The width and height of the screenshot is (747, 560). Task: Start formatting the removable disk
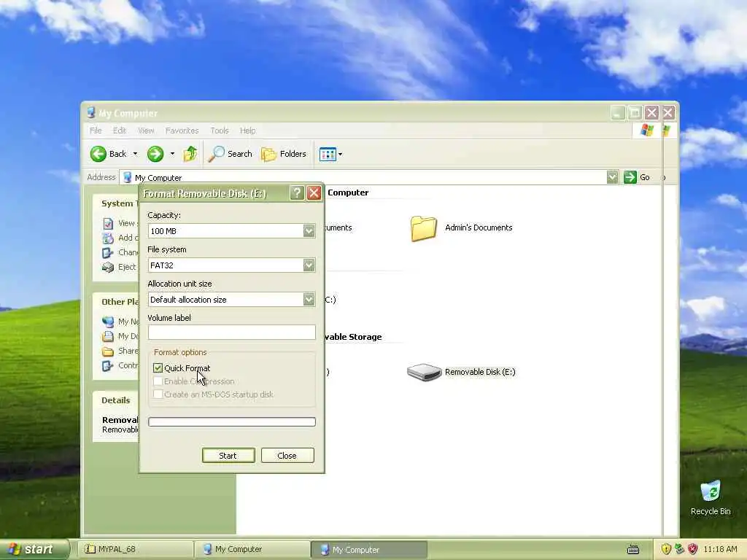[x=228, y=456]
